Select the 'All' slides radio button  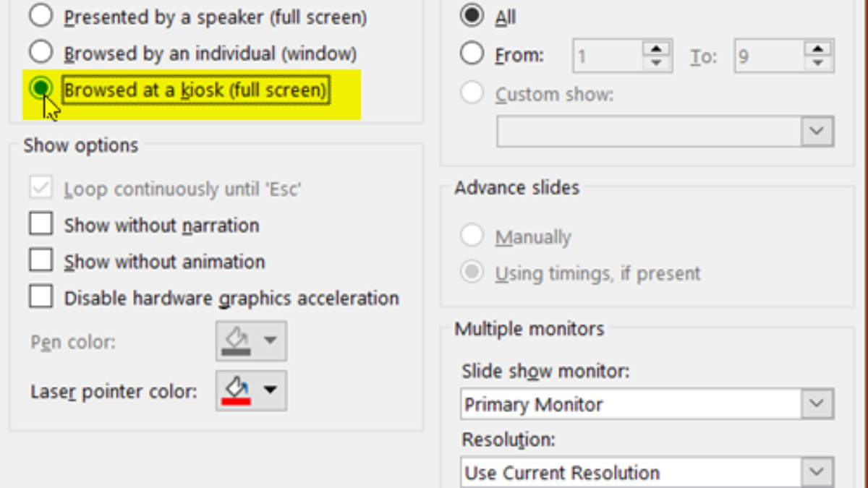(x=472, y=16)
